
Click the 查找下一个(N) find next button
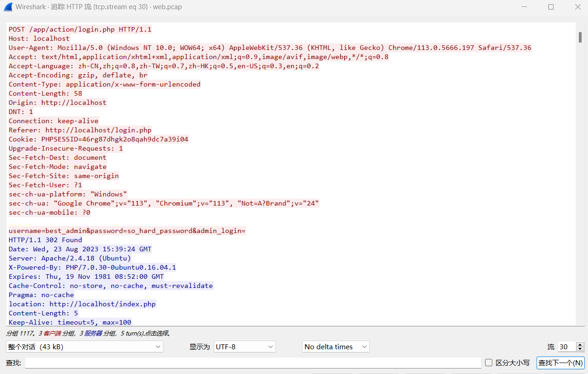pyautogui.click(x=561, y=363)
